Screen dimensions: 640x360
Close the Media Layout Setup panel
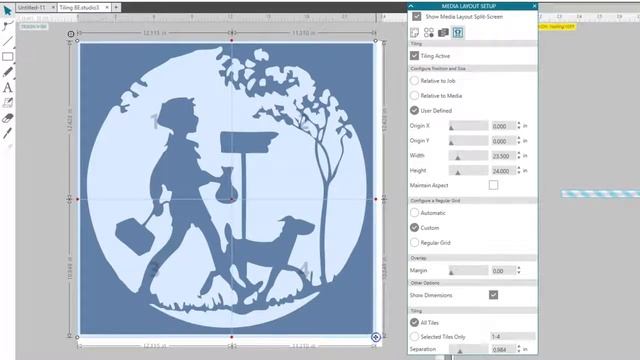[x=534, y=6]
